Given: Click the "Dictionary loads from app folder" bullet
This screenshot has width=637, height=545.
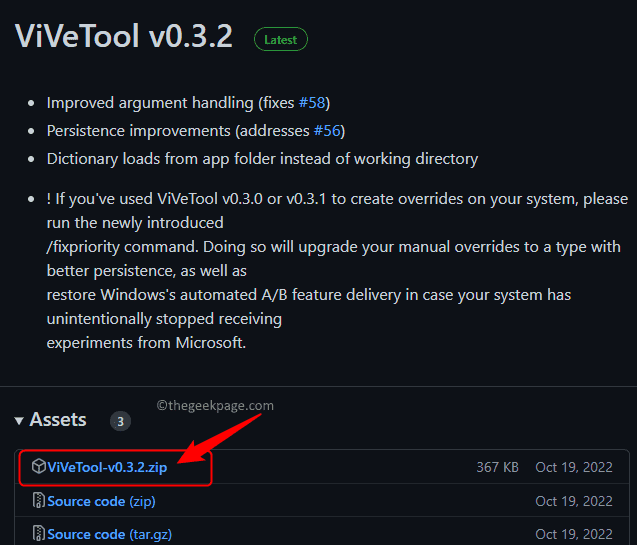Looking at the screenshot, I should pos(262,159).
